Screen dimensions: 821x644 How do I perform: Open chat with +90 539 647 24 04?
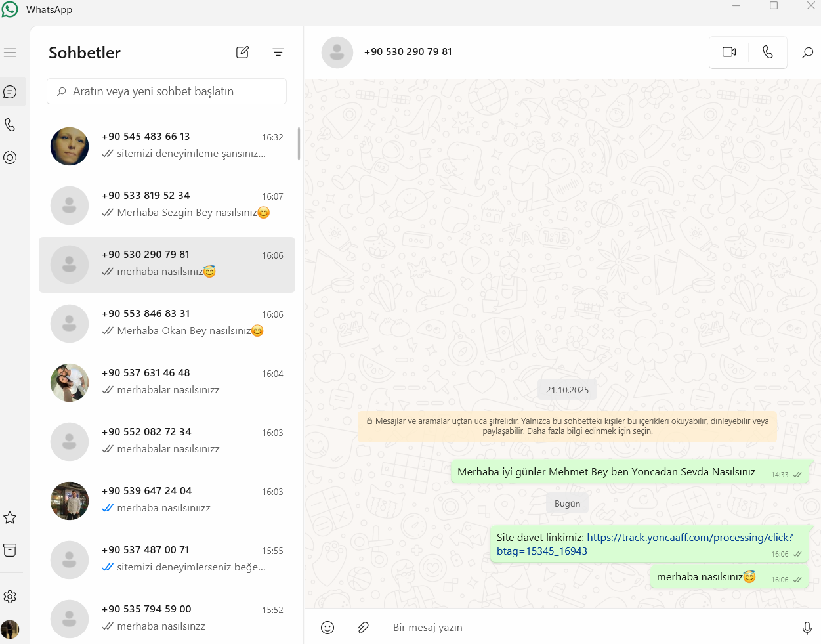pyautogui.click(x=167, y=501)
